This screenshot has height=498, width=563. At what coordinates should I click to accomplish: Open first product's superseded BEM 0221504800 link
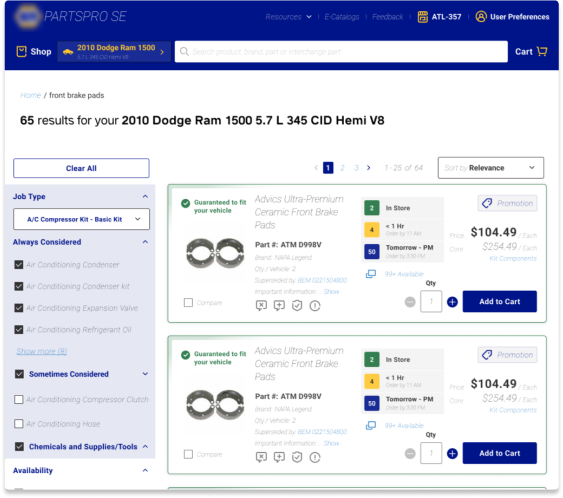pos(322,280)
